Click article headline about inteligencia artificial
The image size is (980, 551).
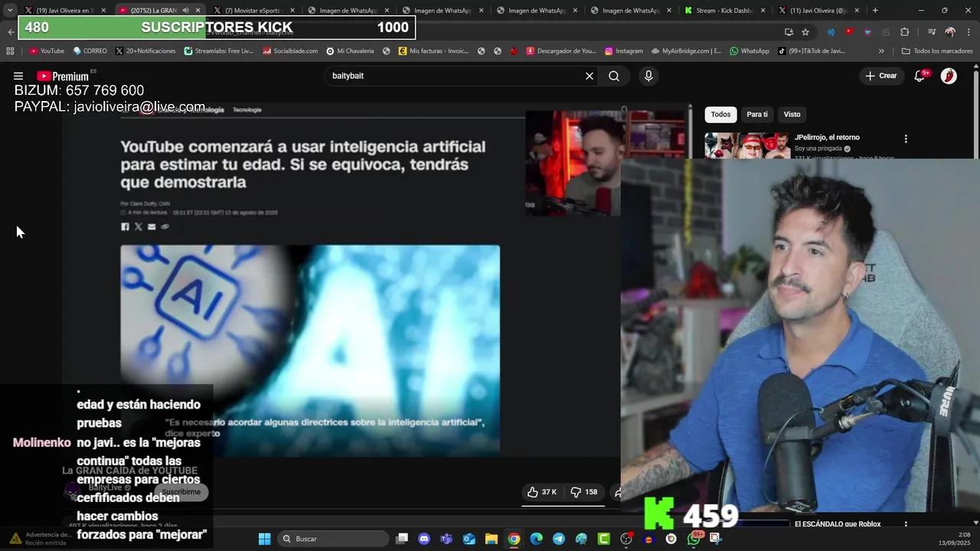303,164
